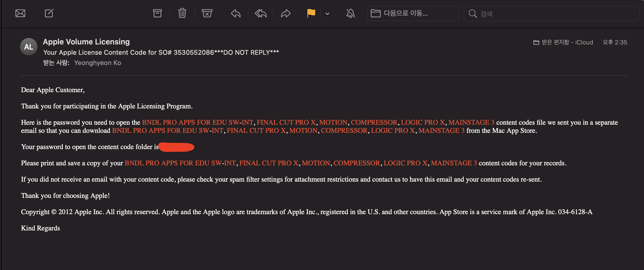
Task: Click the magnifier icon in search field
Action: [473, 14]
